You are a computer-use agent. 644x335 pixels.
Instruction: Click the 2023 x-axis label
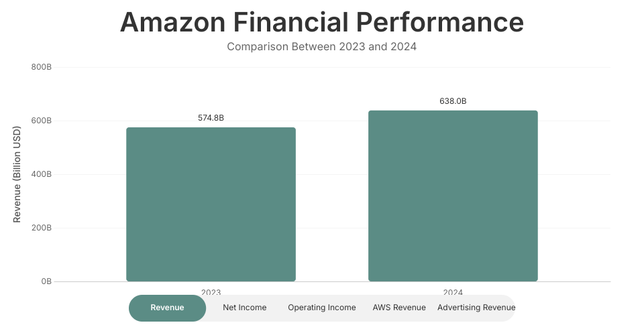point(211,292)
